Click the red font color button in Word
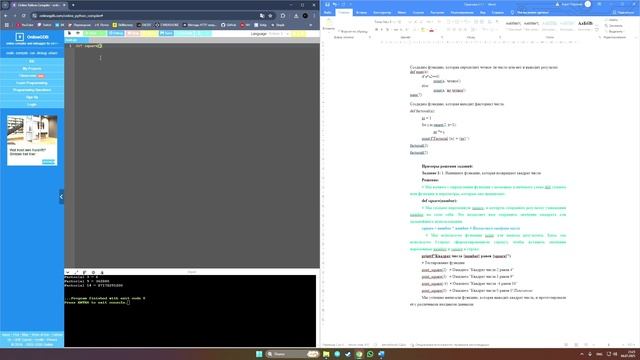The height and width of the screenshot is (360, 640). 431,30
